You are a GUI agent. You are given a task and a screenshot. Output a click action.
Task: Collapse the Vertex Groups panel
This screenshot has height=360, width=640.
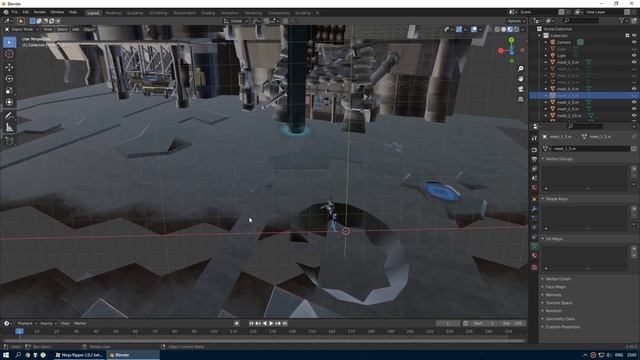[559, 159]
